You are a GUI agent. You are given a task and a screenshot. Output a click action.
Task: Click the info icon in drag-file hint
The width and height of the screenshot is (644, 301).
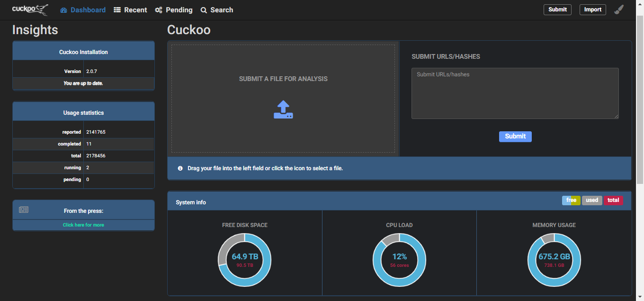180,168
